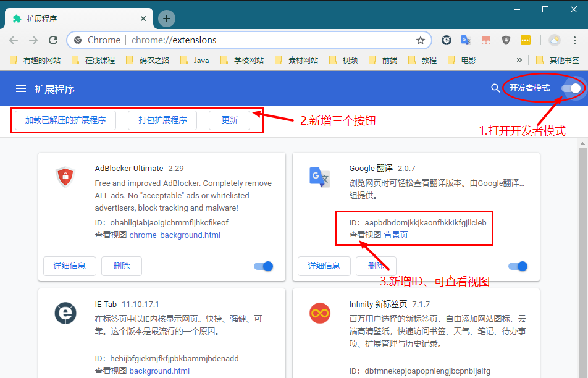Click the yellow toolbar extension icon
588x378 pixels.
[x=526, y=40]
